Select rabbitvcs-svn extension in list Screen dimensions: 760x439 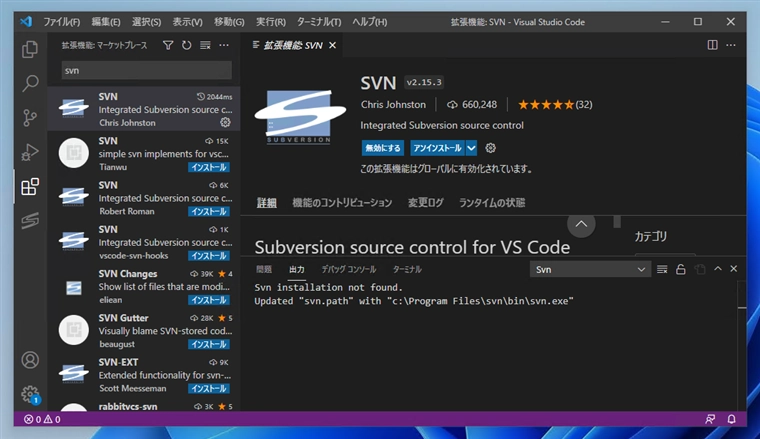[x=144, y=407]
